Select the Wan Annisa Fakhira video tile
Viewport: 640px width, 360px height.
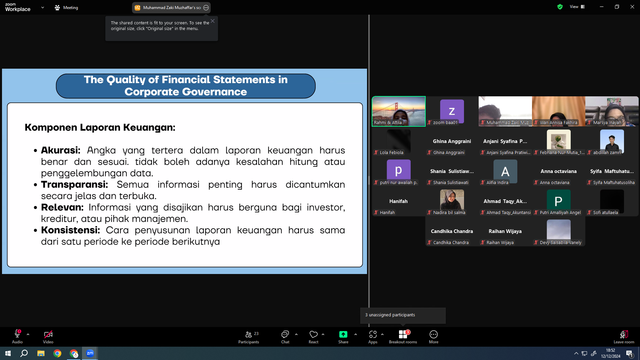pos(558,111)
